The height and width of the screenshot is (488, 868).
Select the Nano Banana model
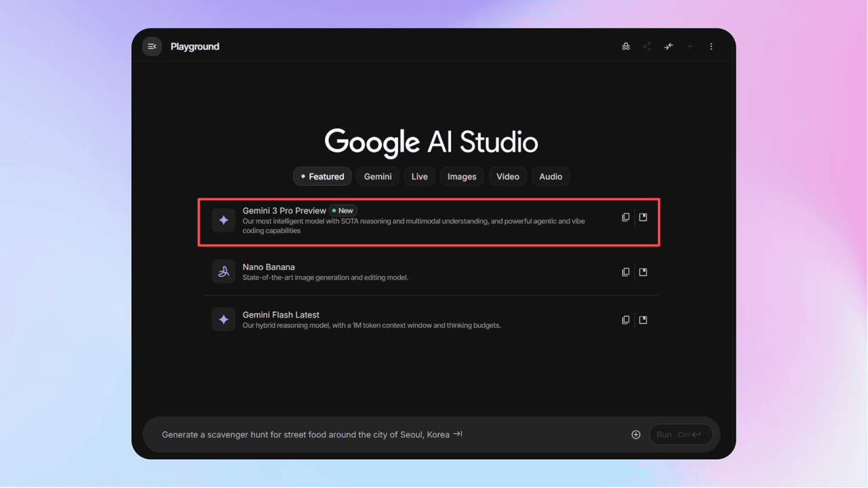coord(407,272)
